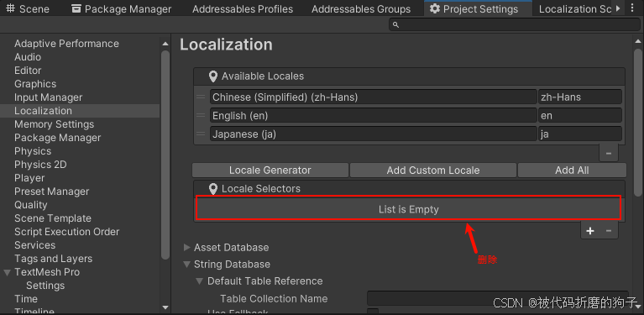Open the Localization Scene tab

click(575, 8)
